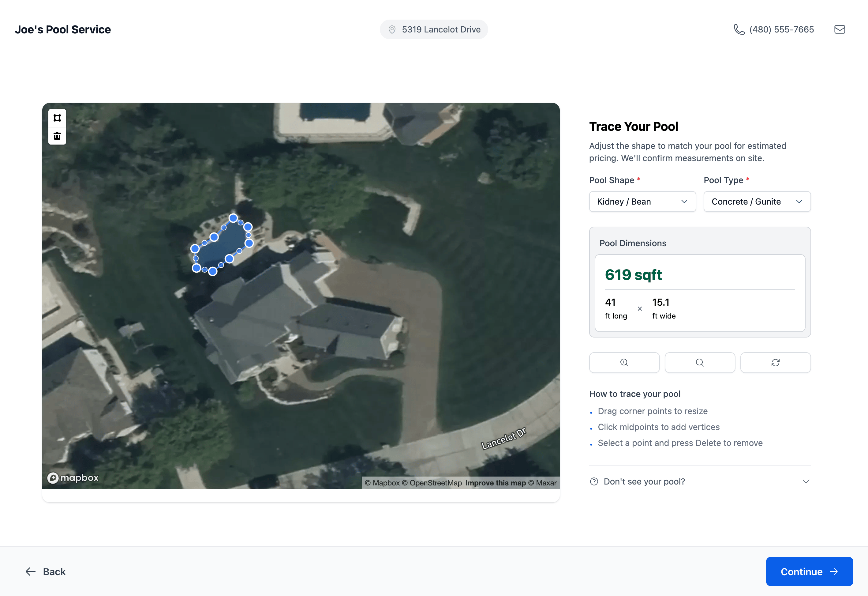Click the 5319 Lancelot Drive address chip
The image size is (868, 596).
click(433, 29)
